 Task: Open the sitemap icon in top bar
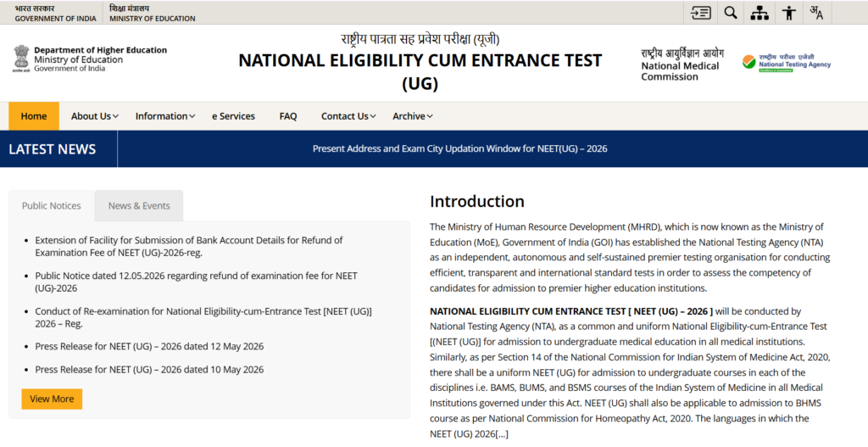click(759, 12)
